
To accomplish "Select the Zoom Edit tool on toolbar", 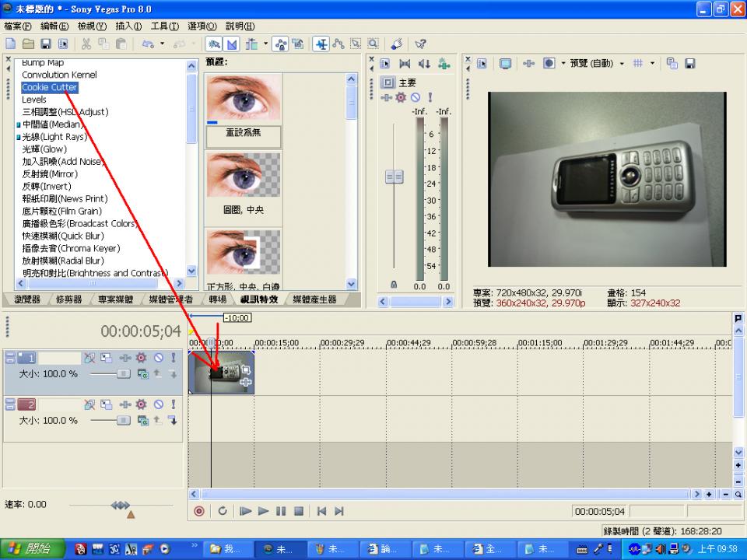I will (x=374, y=44).
